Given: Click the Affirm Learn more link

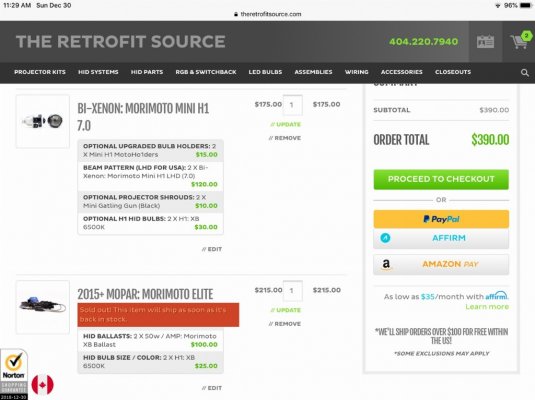Looking at the screenshot, I should [487, 307].
